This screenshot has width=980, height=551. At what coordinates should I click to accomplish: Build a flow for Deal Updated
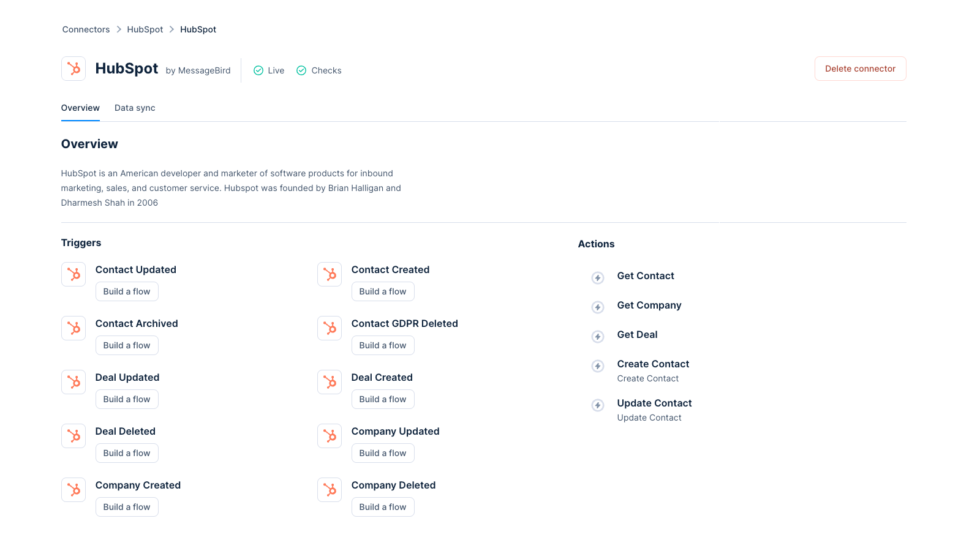[x=127, y=399]
